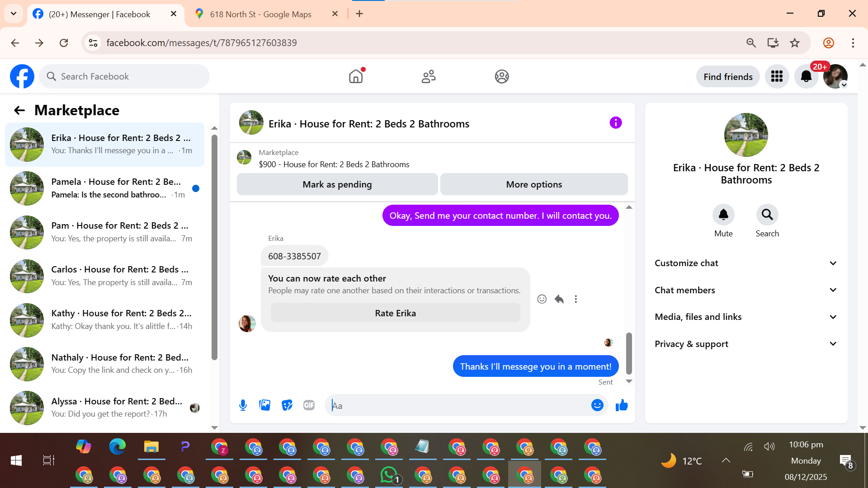Send a voice clip with the microphone

(x=243, y=405)
